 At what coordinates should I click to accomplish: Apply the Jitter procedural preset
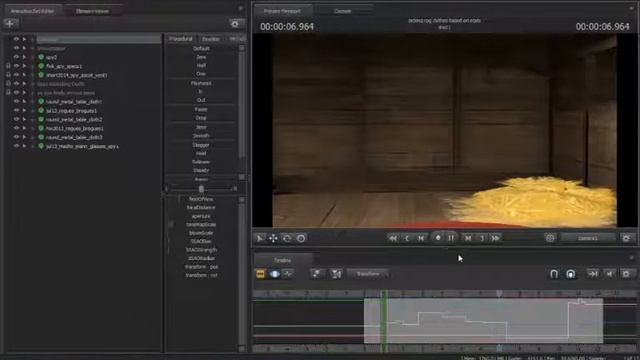(201, 127)
